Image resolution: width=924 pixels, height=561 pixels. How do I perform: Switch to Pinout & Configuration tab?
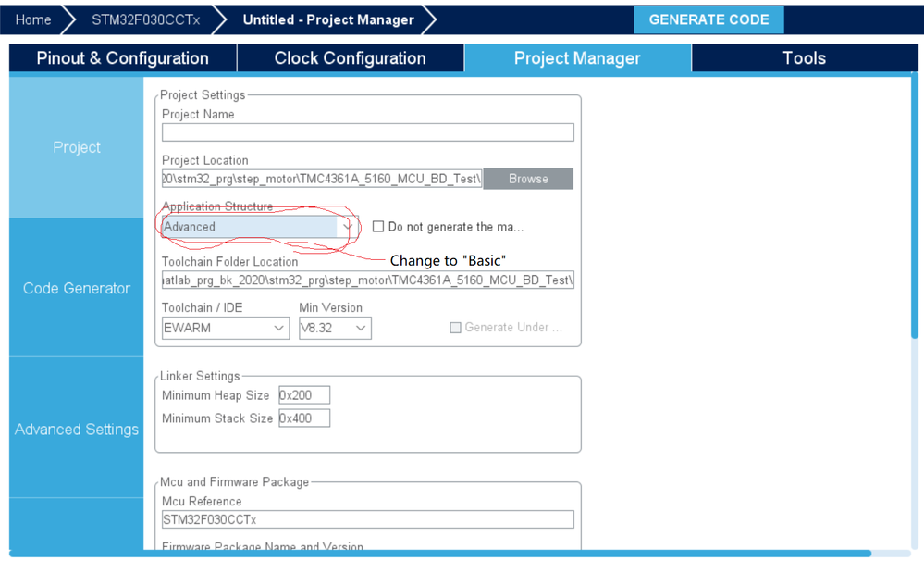point(123,58)
